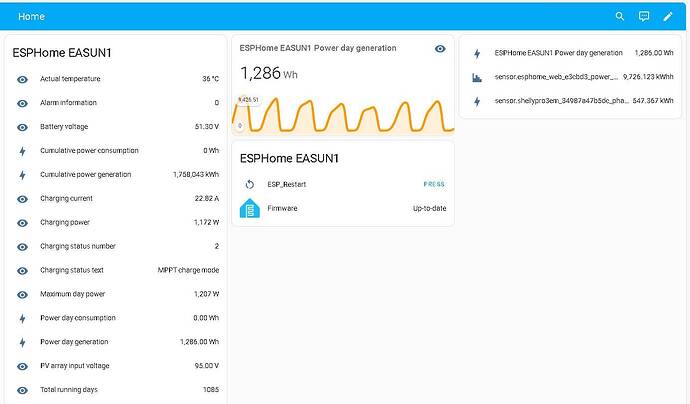Click the eye icon beside PV array input voltage
This screenshot has width=690, height=404.
click(x=22, y=366)
